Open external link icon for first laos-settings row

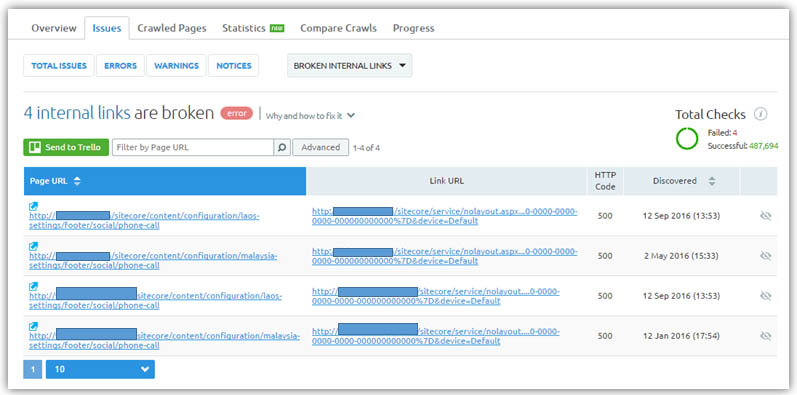click(x=34, y=206)
